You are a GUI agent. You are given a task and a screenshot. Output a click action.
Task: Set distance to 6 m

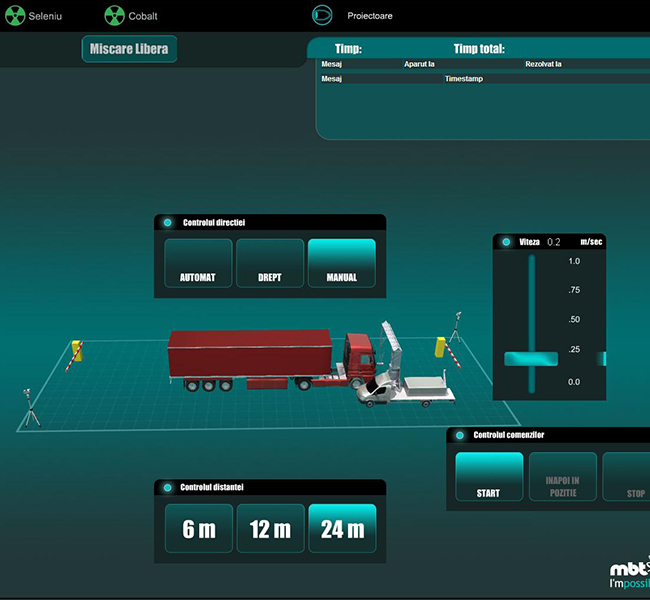(199, 528)
